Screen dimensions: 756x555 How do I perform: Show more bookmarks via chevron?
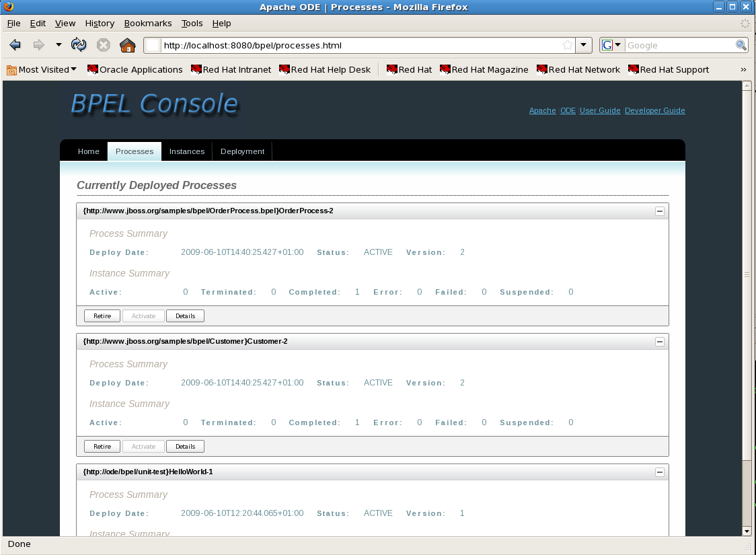[x=743, y=69]
